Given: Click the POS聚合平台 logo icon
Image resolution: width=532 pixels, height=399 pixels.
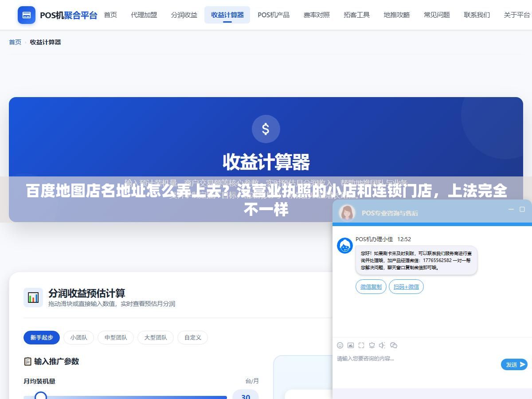Looking at the screenshot, I should pyautogui.click(x=27, y=15).
